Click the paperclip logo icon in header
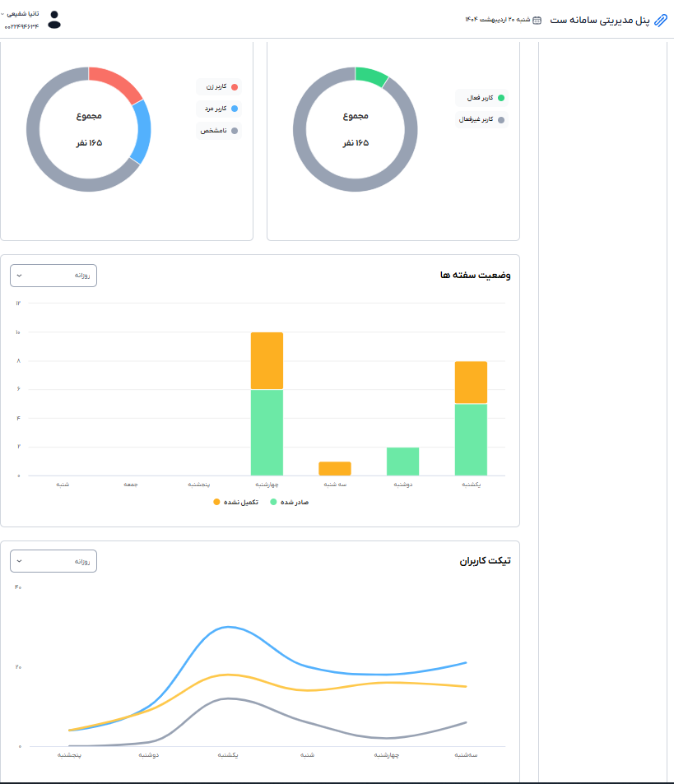The image size is (674, 784). point(661,20)
